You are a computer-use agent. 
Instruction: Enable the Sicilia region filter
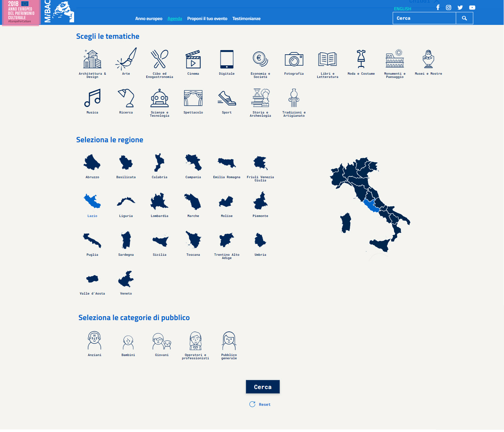tap(159, 241)
